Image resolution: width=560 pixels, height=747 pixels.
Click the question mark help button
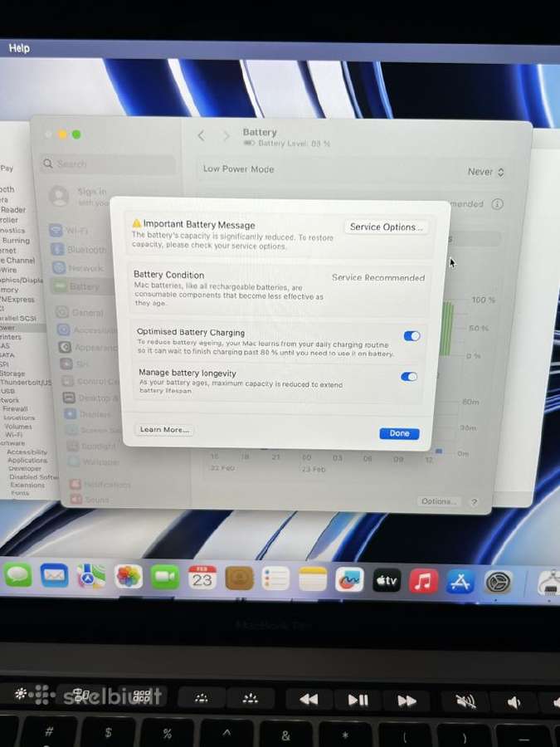pos(474,501)
